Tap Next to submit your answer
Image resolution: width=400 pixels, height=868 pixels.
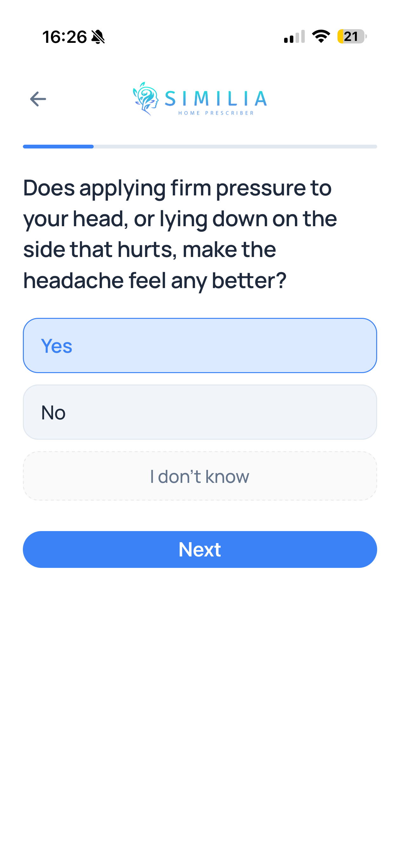click(x=200, y=549)
